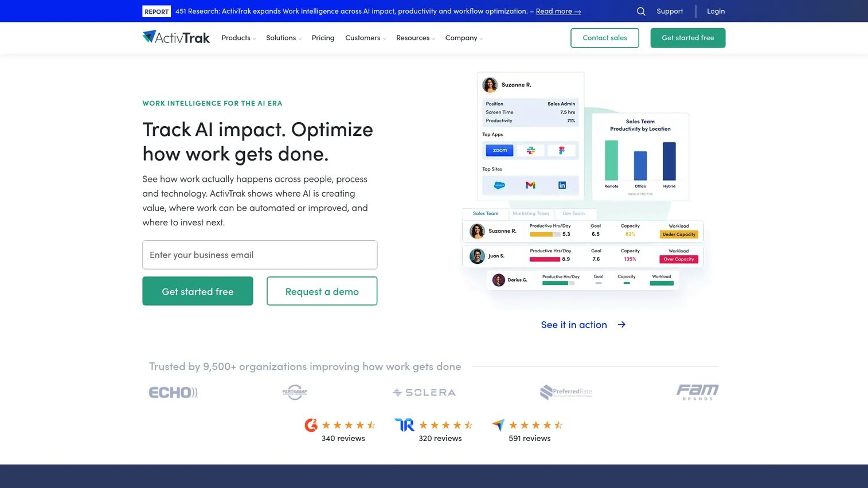
Task: Select the Zoom app icon
Action: point(499,150)
